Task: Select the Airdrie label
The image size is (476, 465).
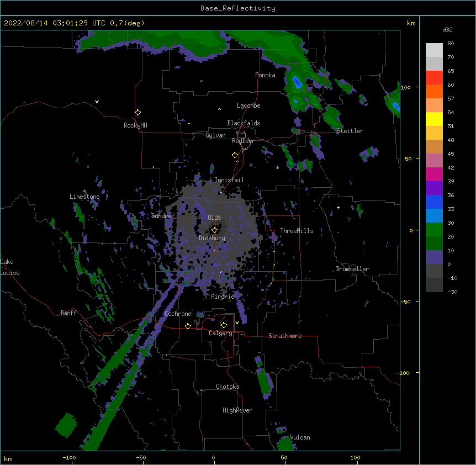Action: (223, 297)
